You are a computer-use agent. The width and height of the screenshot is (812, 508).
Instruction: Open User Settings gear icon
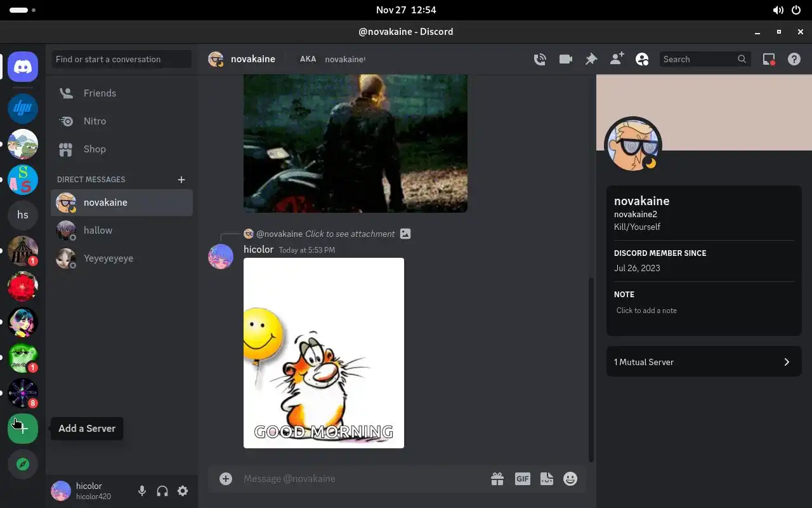click(x=183, y=491)
